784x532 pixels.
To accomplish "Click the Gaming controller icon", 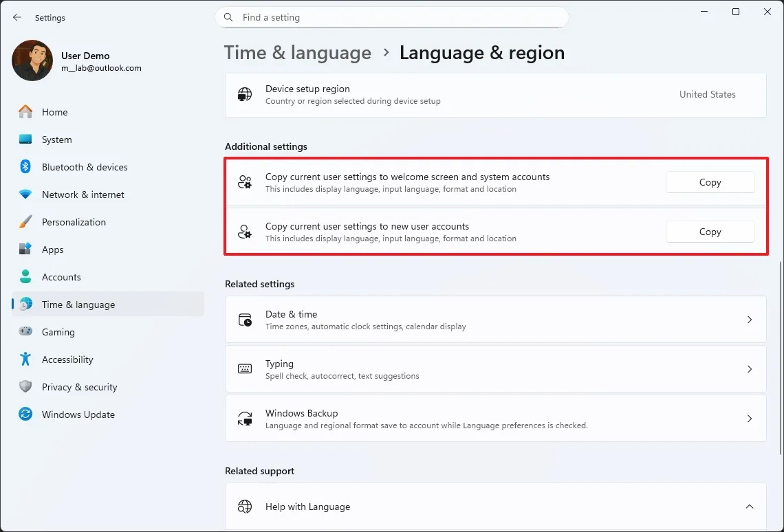I will click(25, 332).
